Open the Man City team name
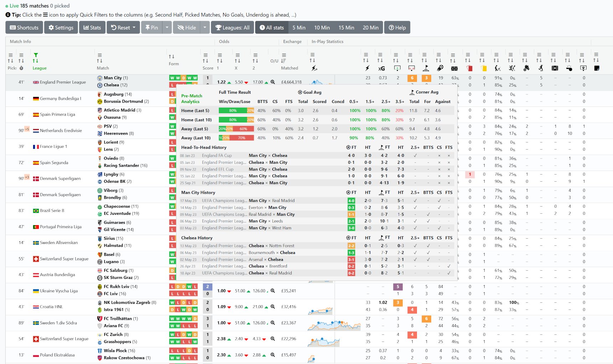 click(113, 78)
